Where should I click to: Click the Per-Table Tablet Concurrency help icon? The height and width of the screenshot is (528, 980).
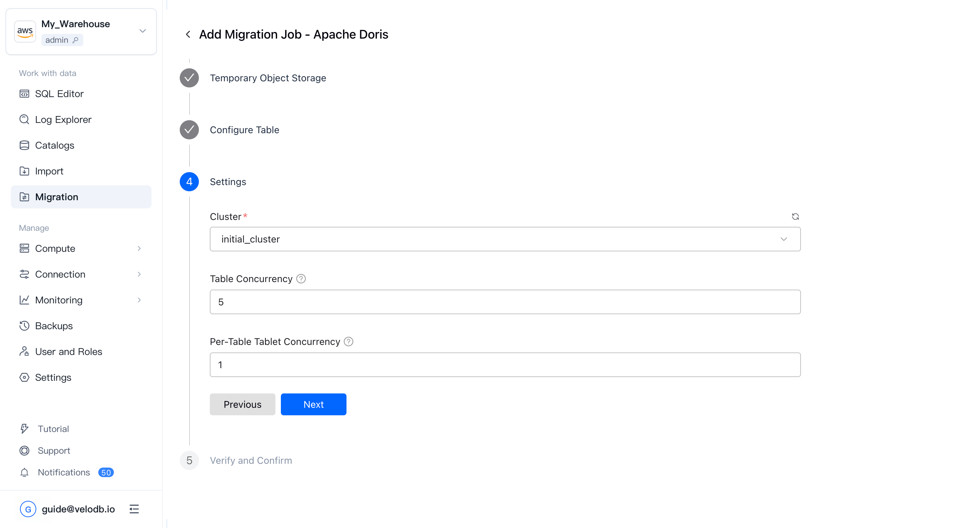tap(349, 342)
